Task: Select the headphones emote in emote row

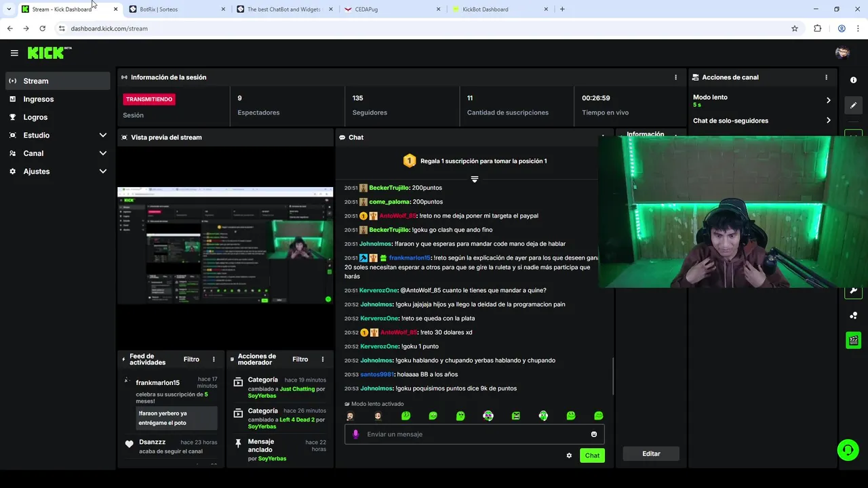Action: pyautogui.click(x=543, y=415)
